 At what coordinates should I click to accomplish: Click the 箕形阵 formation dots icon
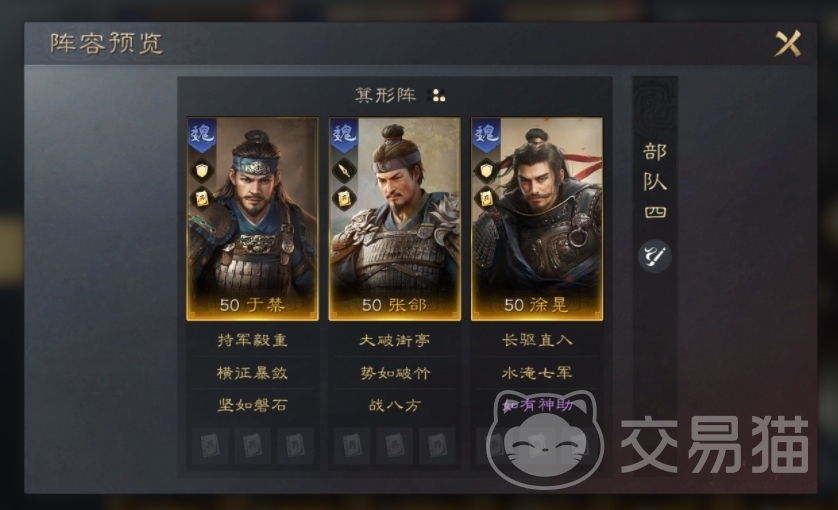tap(437, 96)
